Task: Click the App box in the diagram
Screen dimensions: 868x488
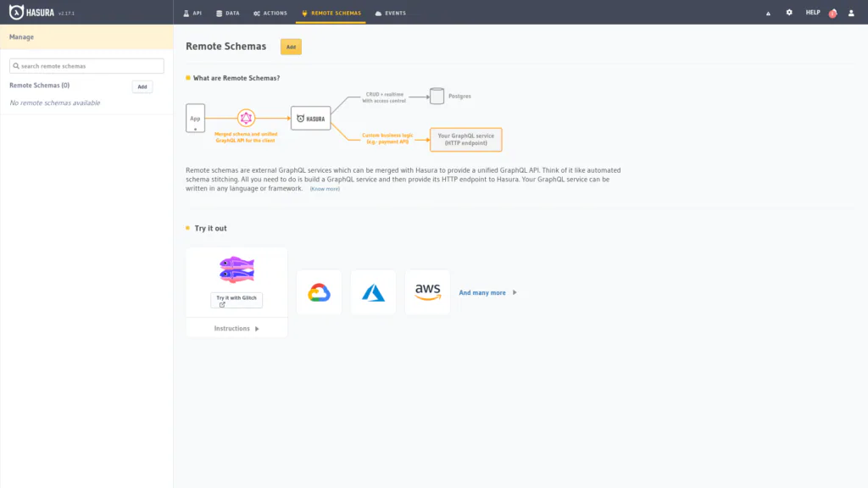Action: click(196, 118)
